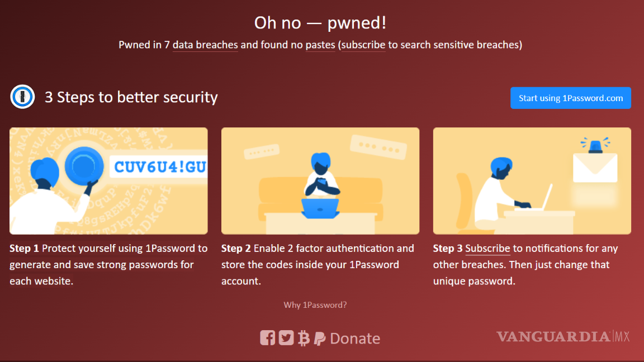Select the Bitcoin donation icon
This screenshot has height=362, width=644.
pyautogui.click(x=304, y=337)
